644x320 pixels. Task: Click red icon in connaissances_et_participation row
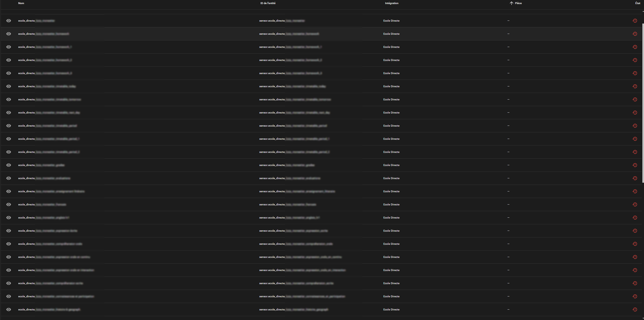click(x=635, y=296)
